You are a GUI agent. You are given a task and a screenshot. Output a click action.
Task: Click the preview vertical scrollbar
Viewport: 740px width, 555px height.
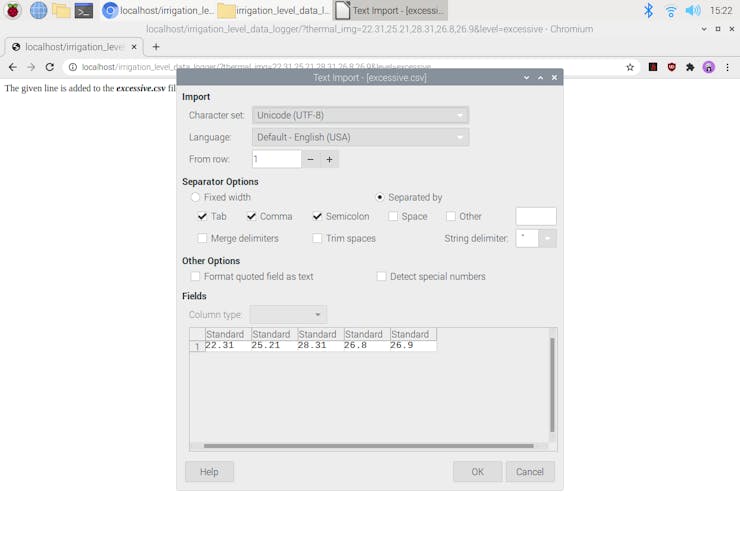[552, 385]
